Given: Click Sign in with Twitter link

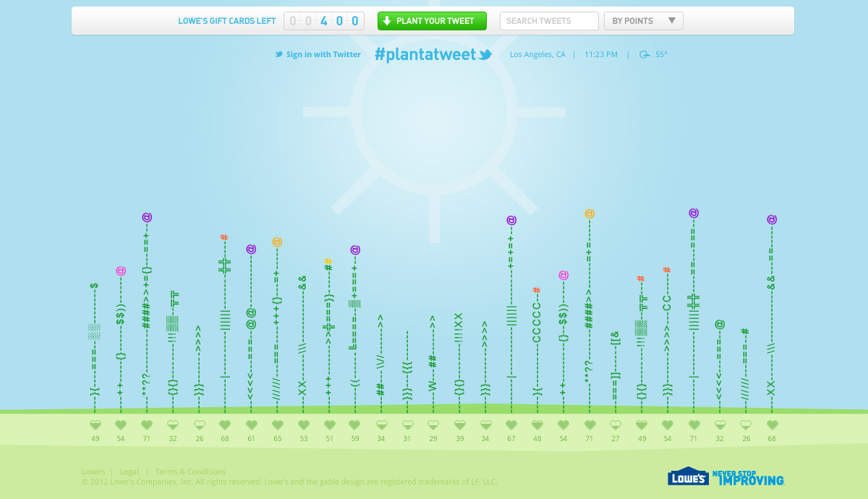Looking at the screenshot, I should click(x=318, y=54).
